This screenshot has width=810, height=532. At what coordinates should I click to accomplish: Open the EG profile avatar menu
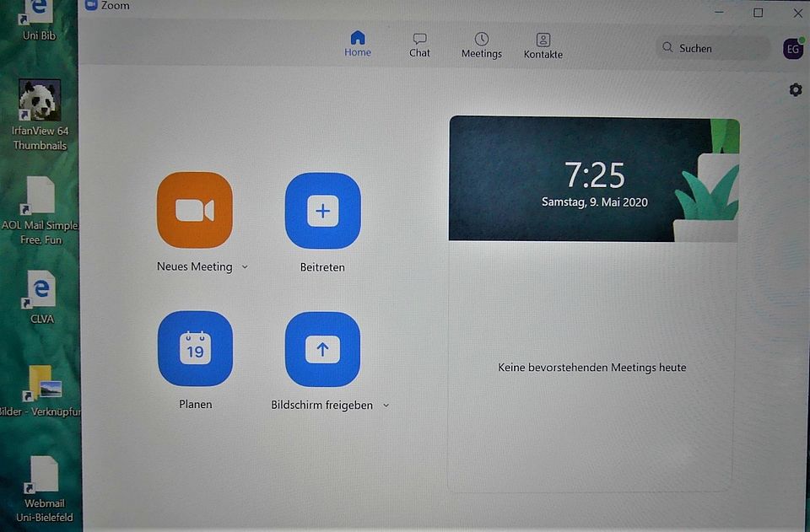(793, 49)
